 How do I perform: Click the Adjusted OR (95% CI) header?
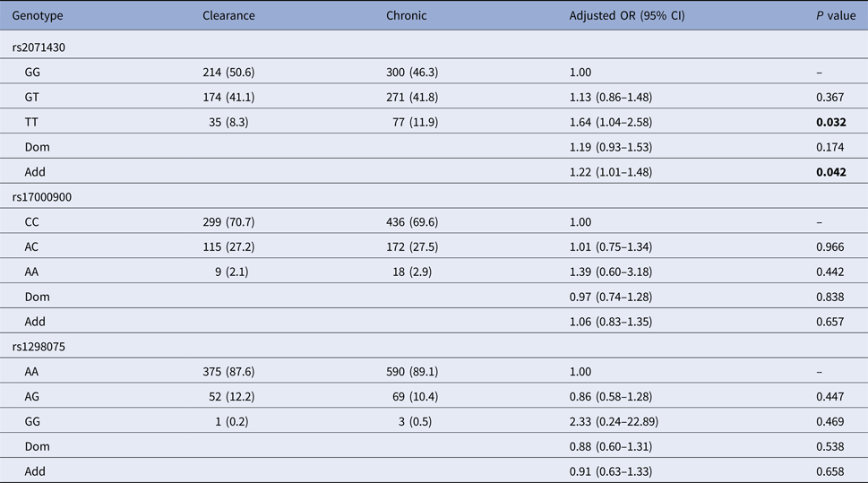pos(627,16)
